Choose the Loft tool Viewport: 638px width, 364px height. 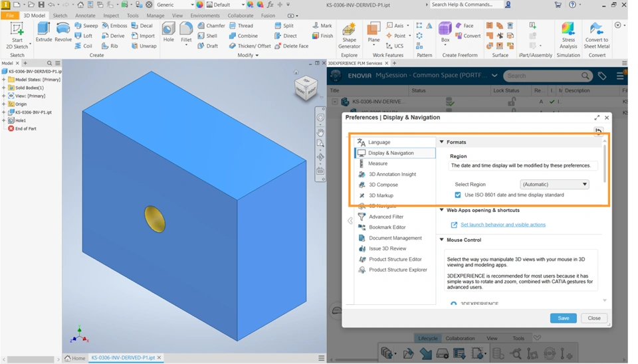click(84, 36)
